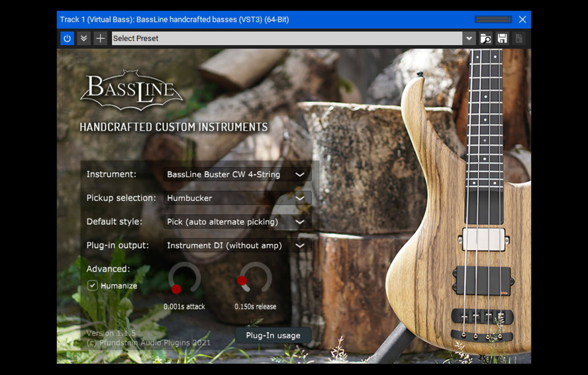Click the level meter in title bar
This screenshot has width=588, height=375.
493,19
